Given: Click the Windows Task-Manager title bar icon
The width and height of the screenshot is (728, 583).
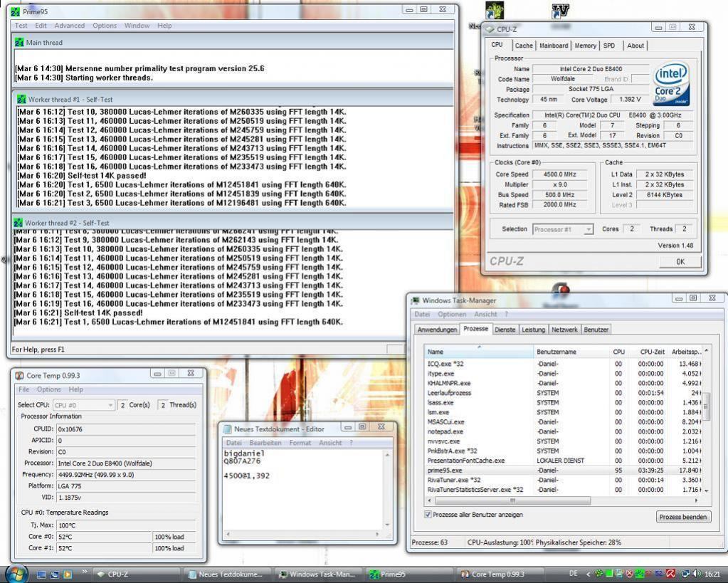Looking at the screenshot, I should click(x=415, y=300).
